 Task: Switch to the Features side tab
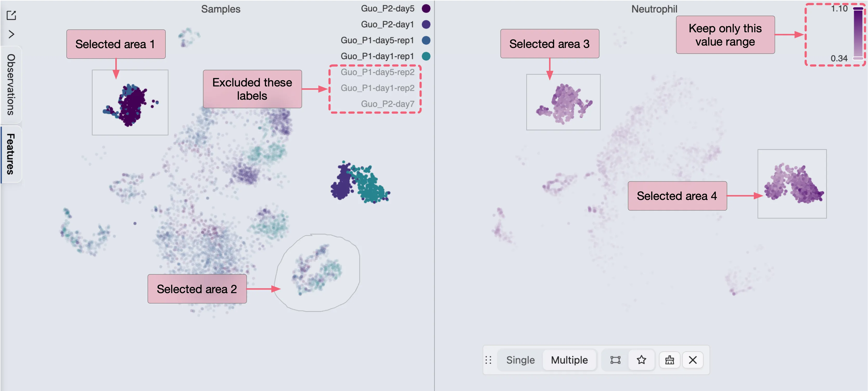click(x=11, y=154)
